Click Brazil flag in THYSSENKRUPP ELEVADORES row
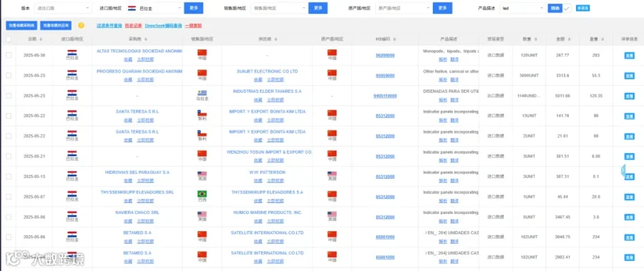 (x=202, y=194)
